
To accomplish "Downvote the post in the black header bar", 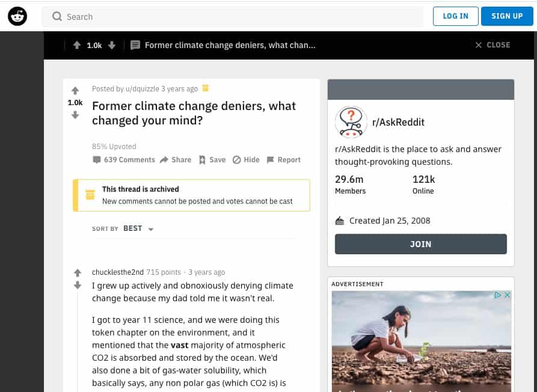I will (112, 45).
